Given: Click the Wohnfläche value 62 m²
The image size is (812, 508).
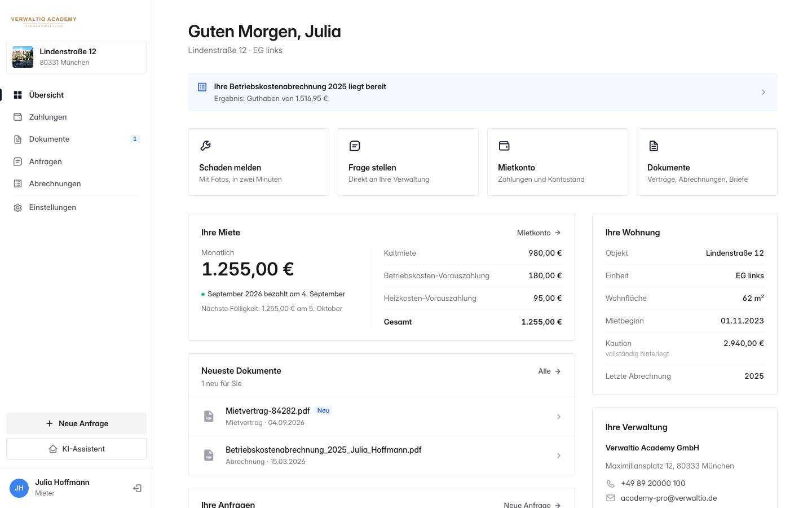Looking at the screenshot, I should 753,298.
